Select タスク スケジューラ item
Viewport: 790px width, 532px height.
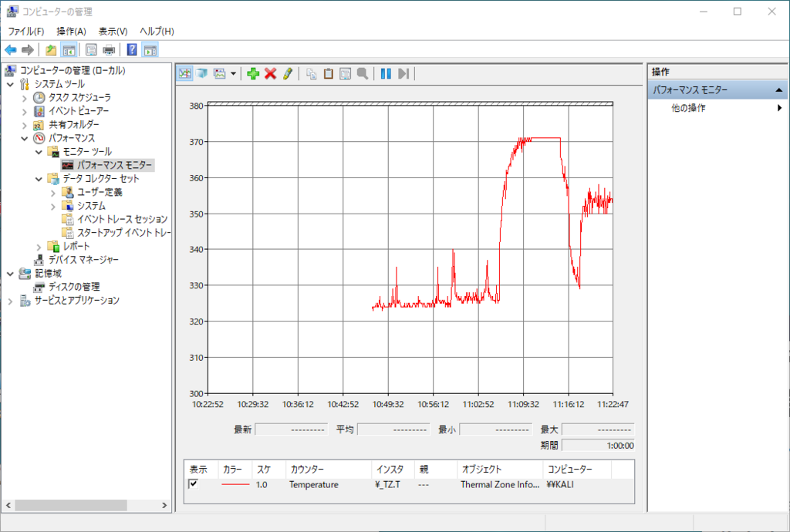[x=79, y=98]
